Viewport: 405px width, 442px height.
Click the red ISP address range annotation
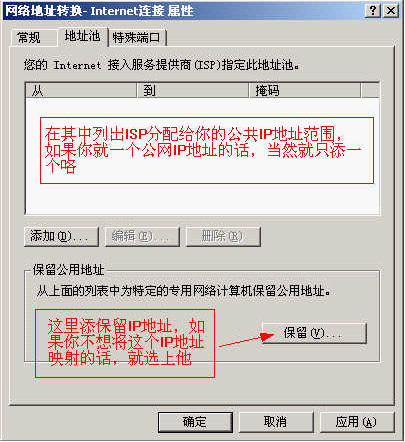click(207, 150)
